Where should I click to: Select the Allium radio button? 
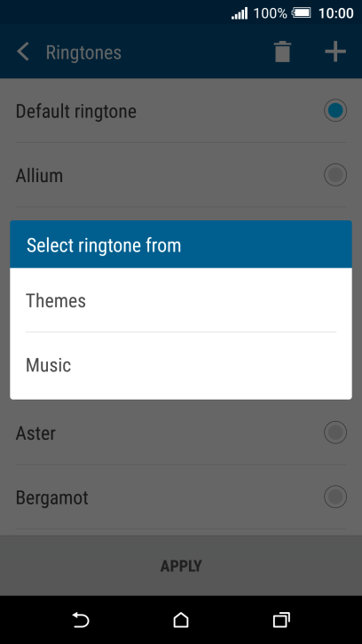pyautogui.click(x=335, y=175)
